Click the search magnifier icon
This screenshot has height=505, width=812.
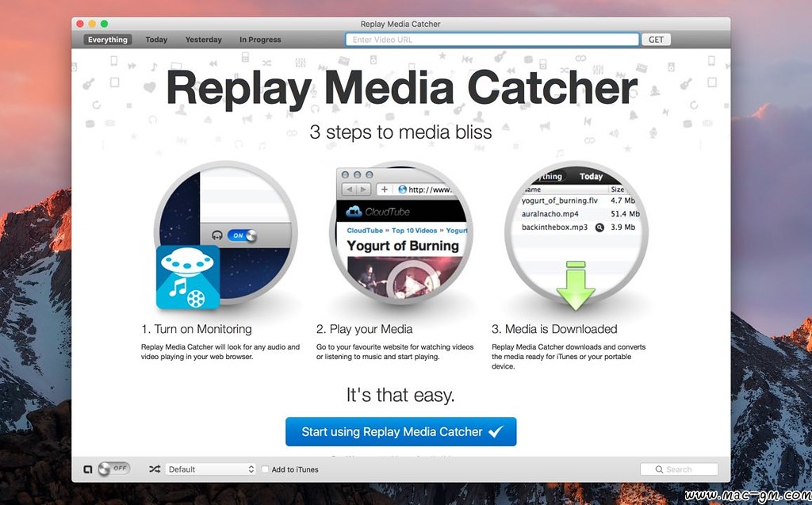[659, 469]
